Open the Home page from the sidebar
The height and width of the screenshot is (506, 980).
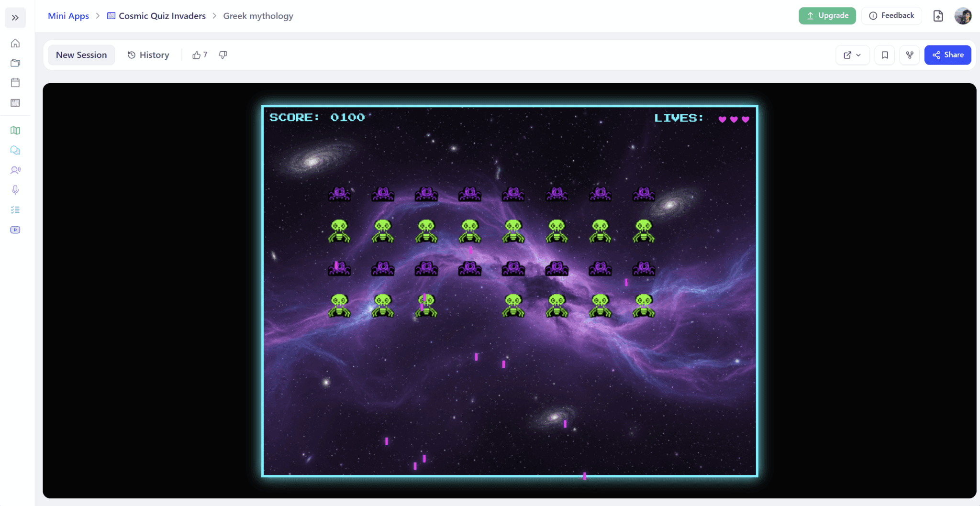pos(15,43)
